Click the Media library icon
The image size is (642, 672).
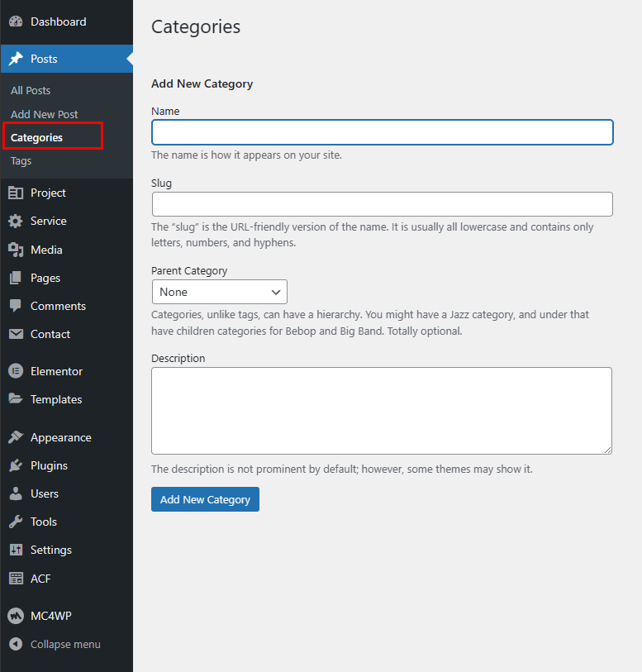pyautogui.click(x=16, y=250)
